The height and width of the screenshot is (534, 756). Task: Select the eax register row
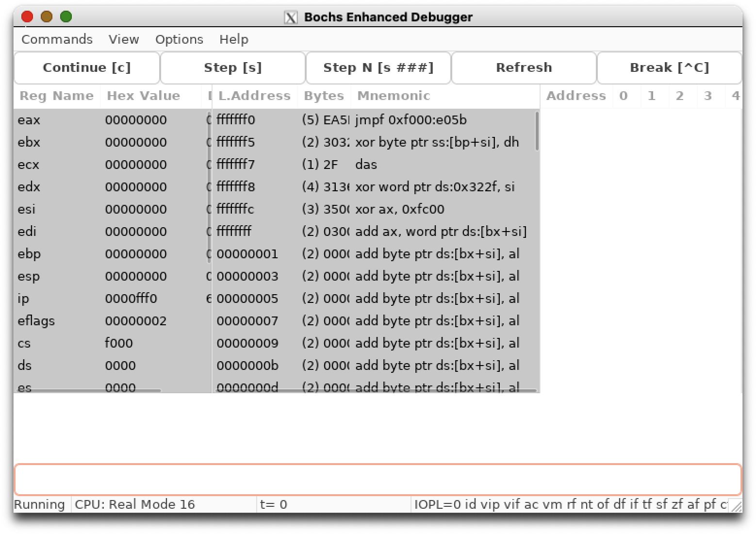pyautogui.click(x=112, y=120)
